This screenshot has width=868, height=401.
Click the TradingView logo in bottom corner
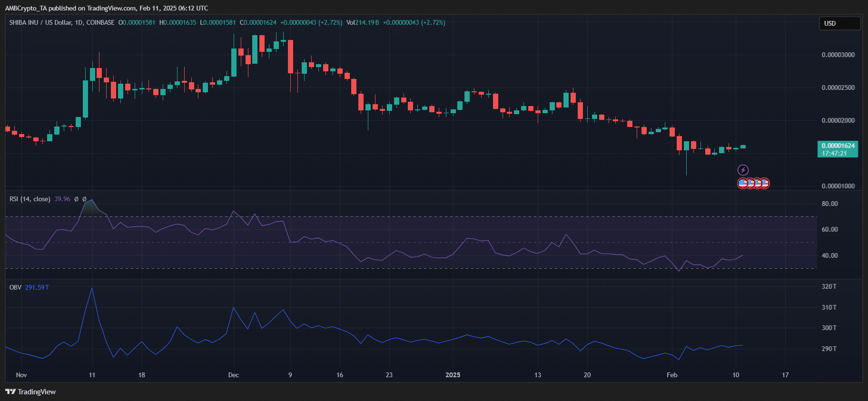[10, 391]
